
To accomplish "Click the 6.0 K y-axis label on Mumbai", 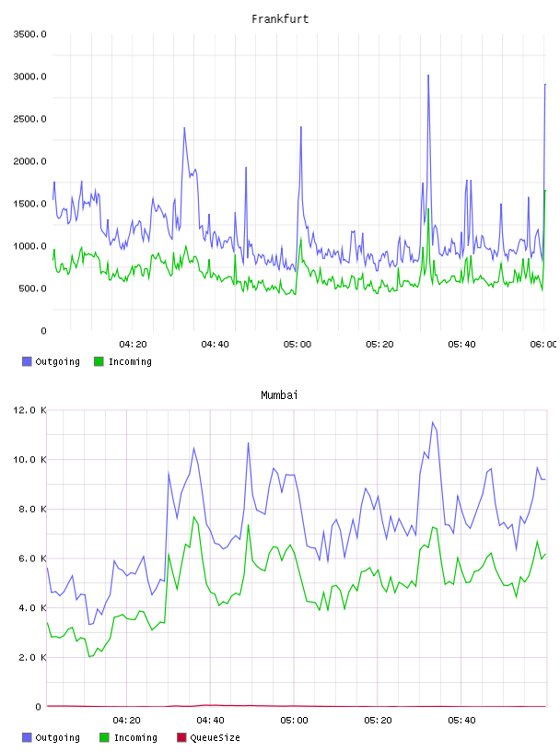I will pyautogui.click(x=32, y=558).
